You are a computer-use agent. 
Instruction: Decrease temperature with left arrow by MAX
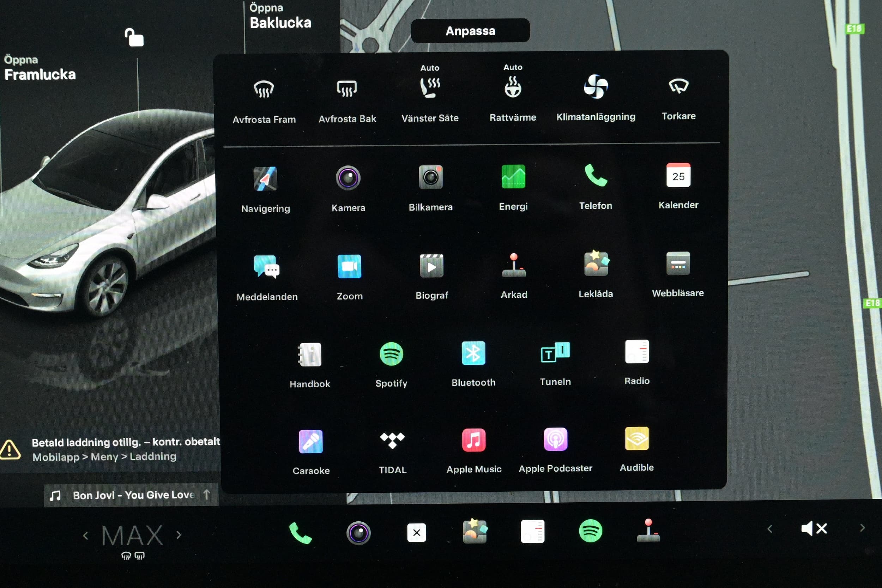pos(85,535)
